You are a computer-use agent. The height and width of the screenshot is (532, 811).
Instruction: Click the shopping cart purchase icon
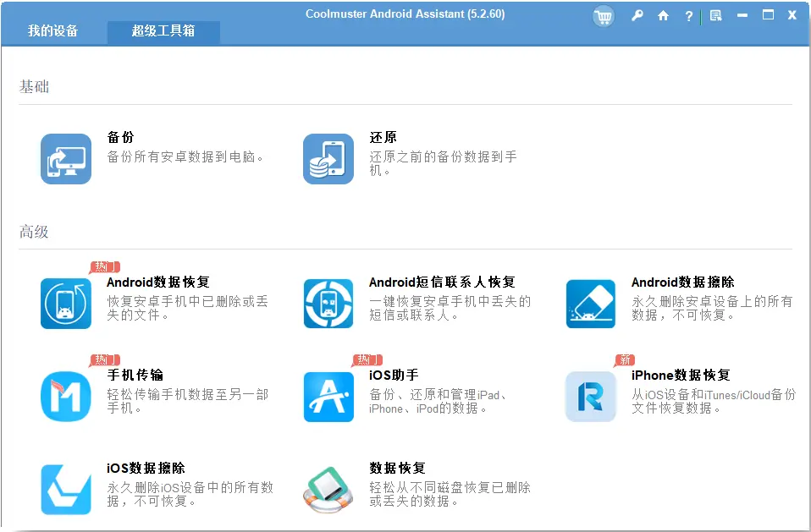click(603, 17)
